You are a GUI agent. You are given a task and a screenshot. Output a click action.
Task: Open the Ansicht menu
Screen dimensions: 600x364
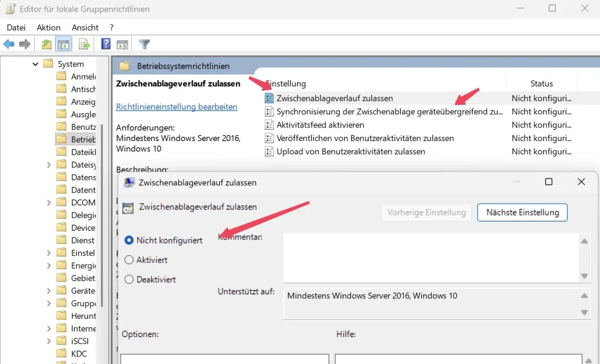tap(85, 28)
